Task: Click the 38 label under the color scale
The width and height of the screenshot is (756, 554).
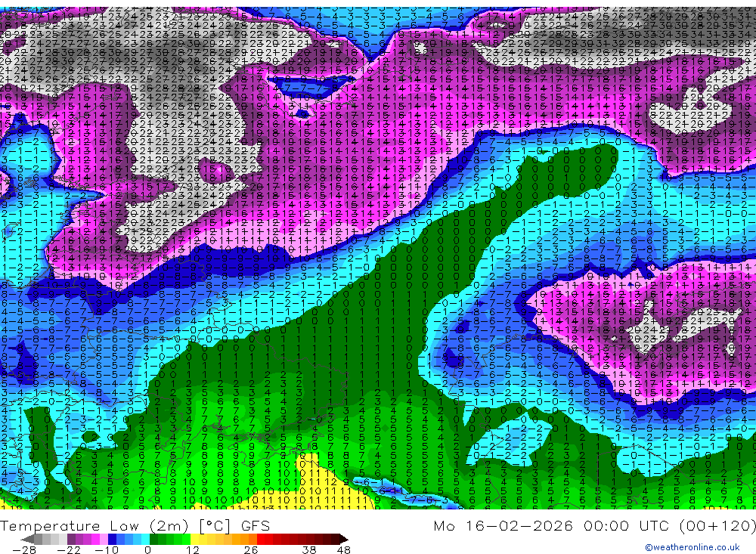Action: coord(309,549)
